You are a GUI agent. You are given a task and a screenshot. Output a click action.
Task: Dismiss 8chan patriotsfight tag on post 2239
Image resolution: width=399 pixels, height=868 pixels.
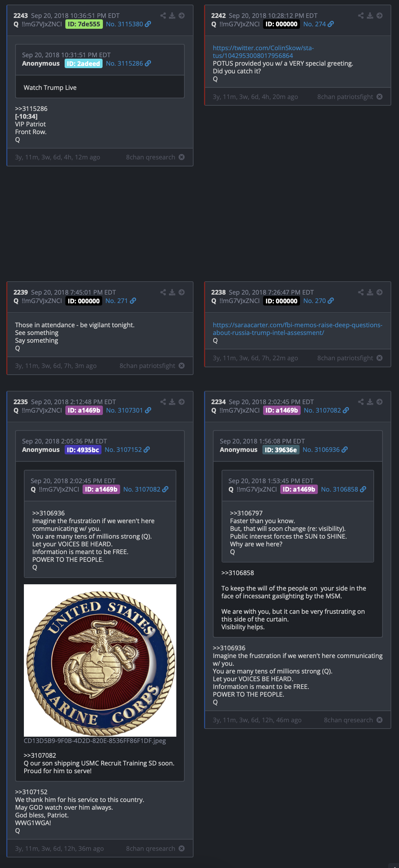182,366
